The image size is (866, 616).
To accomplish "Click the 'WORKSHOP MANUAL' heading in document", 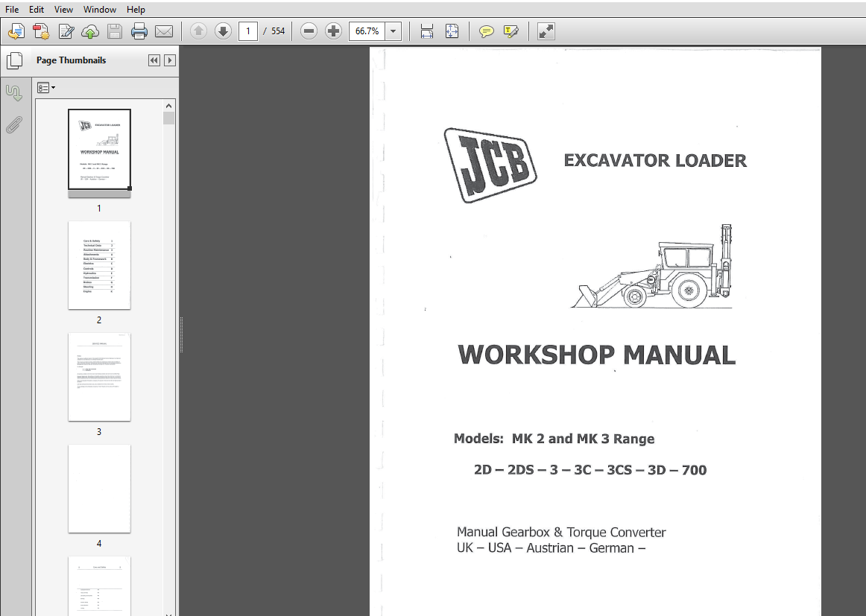I will (596, 355).
